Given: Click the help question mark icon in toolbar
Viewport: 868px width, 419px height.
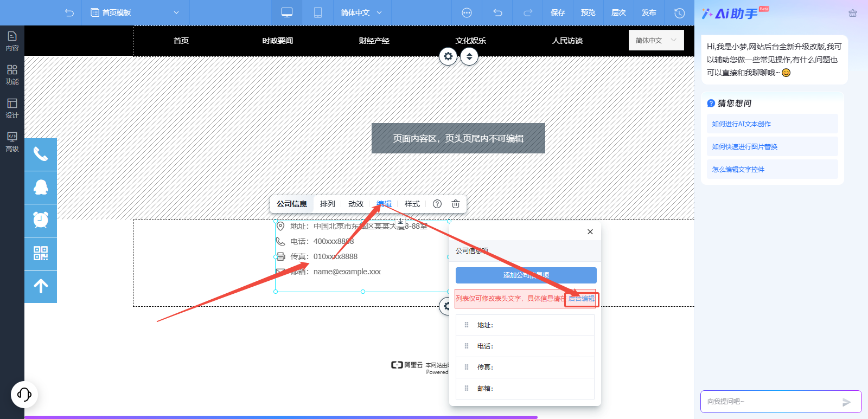Looking at the screenshot, I should 437,204.
